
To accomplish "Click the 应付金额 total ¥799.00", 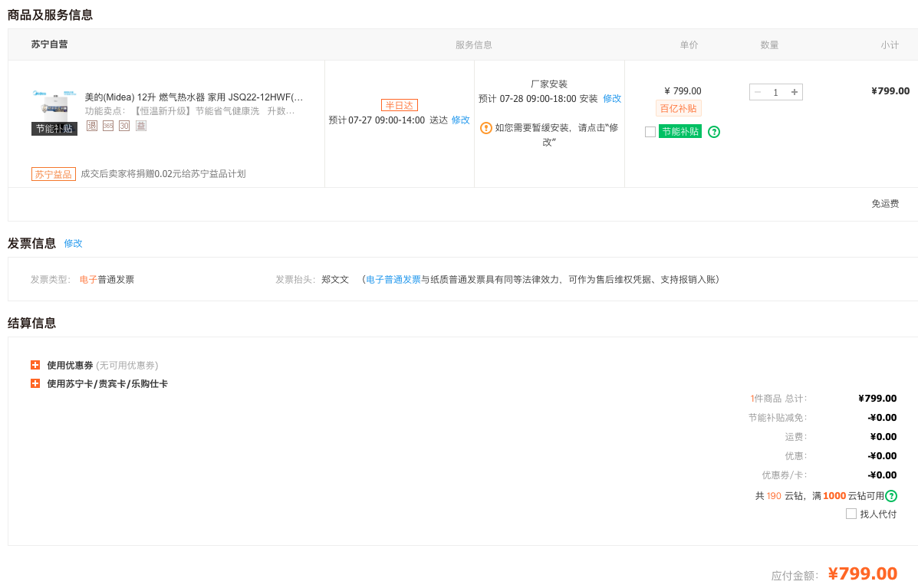I will [x=862, y=574].
